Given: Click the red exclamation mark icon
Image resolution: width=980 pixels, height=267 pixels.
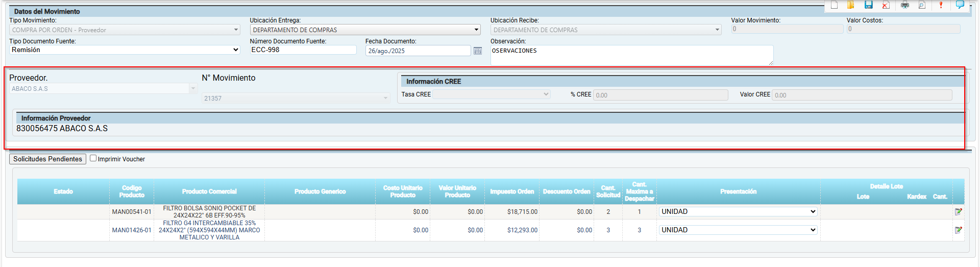Looking at the screenshot, I should click(x=941, y=5).
